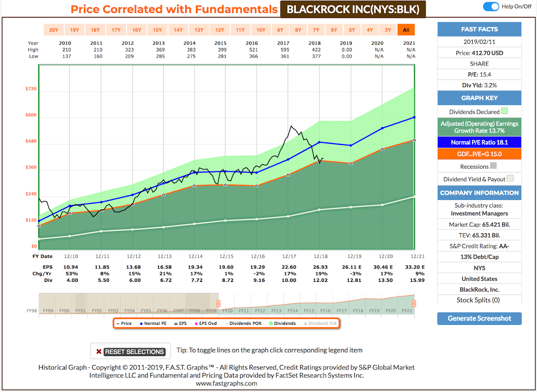Screen dimensions: 537x392
Task: Select the 20Y time range tab
Action: (x=54, y=30)
